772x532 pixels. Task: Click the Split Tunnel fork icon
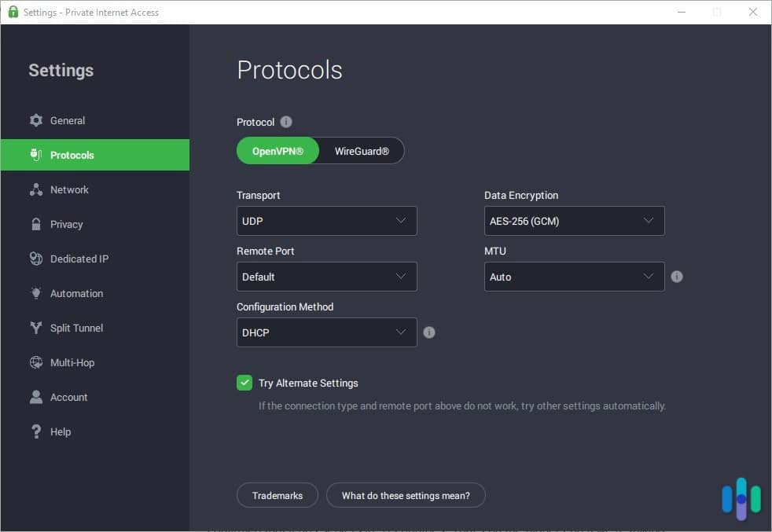tap(36, 328)
